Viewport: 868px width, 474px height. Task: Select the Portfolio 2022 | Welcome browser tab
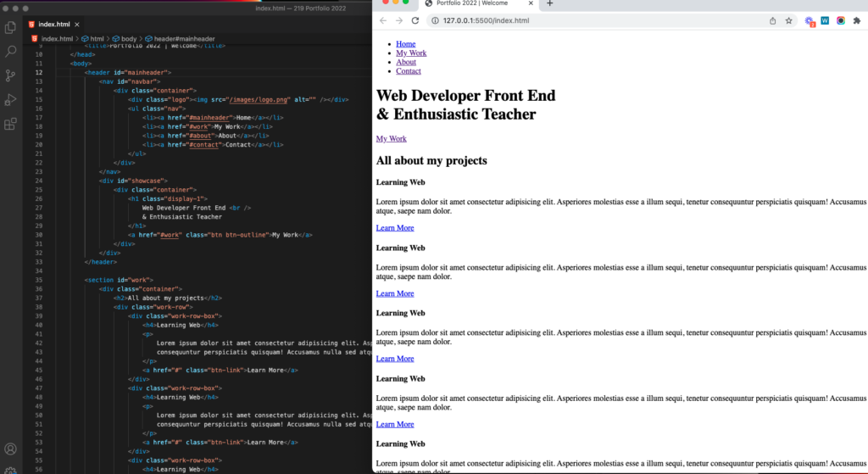(472, 3)
